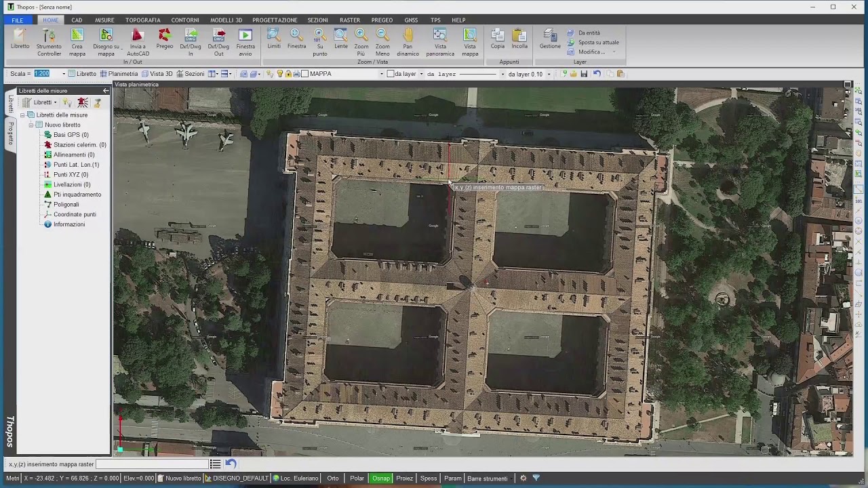Open the Scala dropdown arrow
Screen dimensions: 868x488
[64, 74]
